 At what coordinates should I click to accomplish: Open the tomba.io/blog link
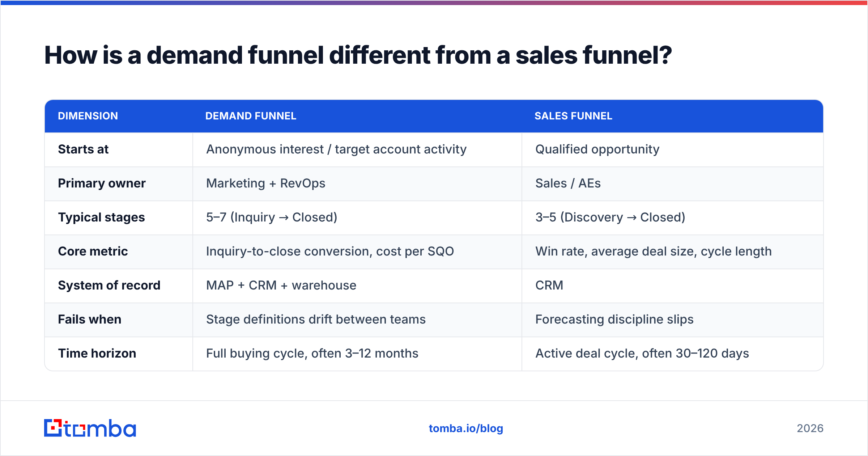466,428
